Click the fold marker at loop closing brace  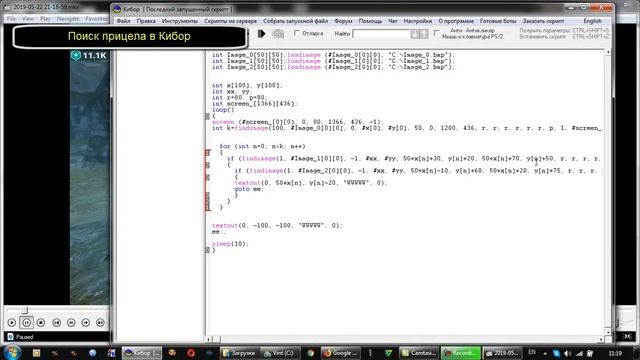(x=207, y=250)
